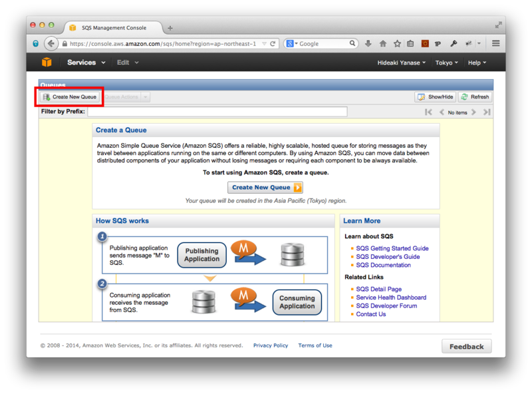This screenshot has height=394, width=532.
Task: Open the Firefox hamburger menu
Action: [495, 43]
